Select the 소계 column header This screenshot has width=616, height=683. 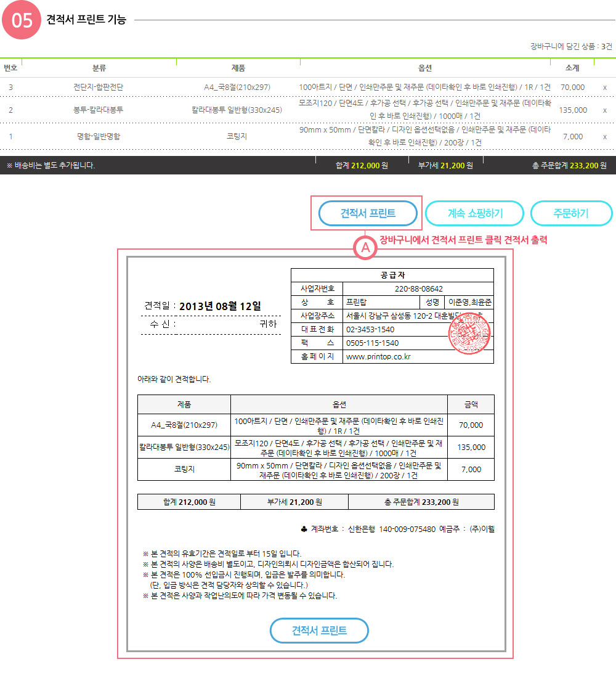tap(572, 68)
